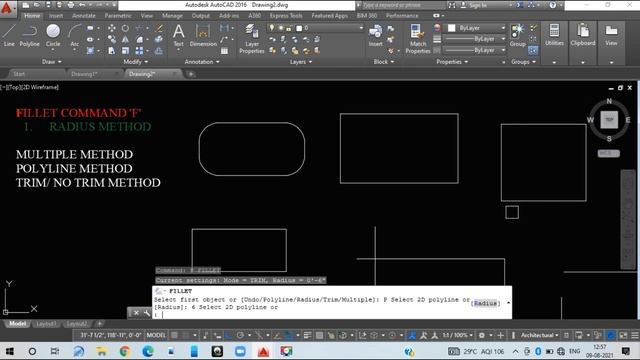Switch to the Drawing1 file tab
This screenshot has height=360, width=640.
click(x=84, y=74)
